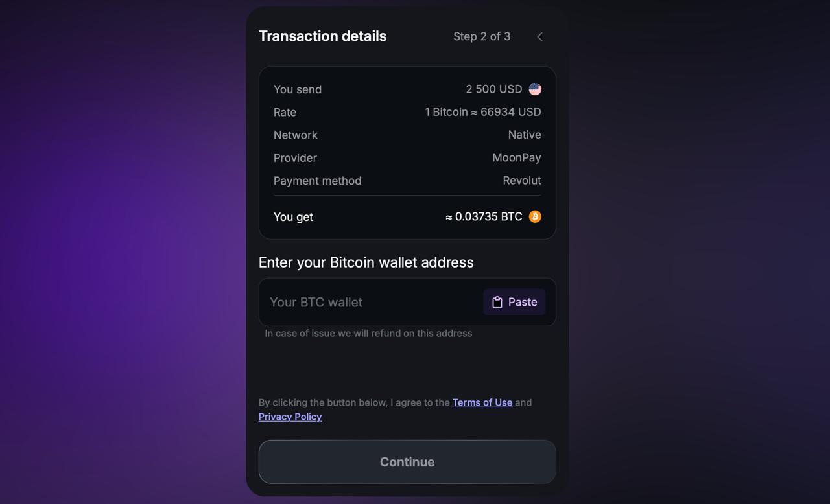
Task: Open the Privacy Policy link
Action: click(x=290, y=417)
